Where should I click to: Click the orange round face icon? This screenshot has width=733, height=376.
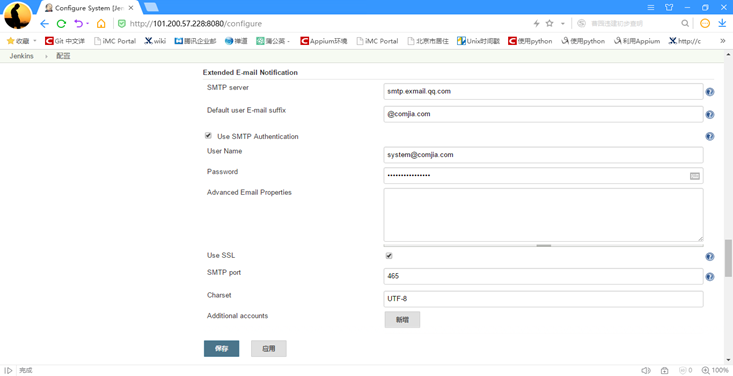[705, 23]
